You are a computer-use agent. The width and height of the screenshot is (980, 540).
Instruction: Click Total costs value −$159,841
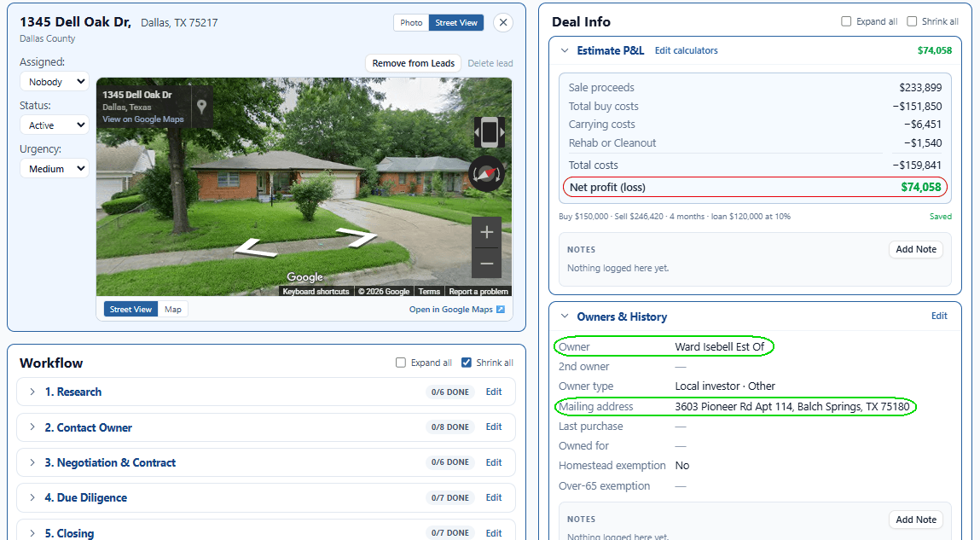pyautogui.click(x=917, y=165)
